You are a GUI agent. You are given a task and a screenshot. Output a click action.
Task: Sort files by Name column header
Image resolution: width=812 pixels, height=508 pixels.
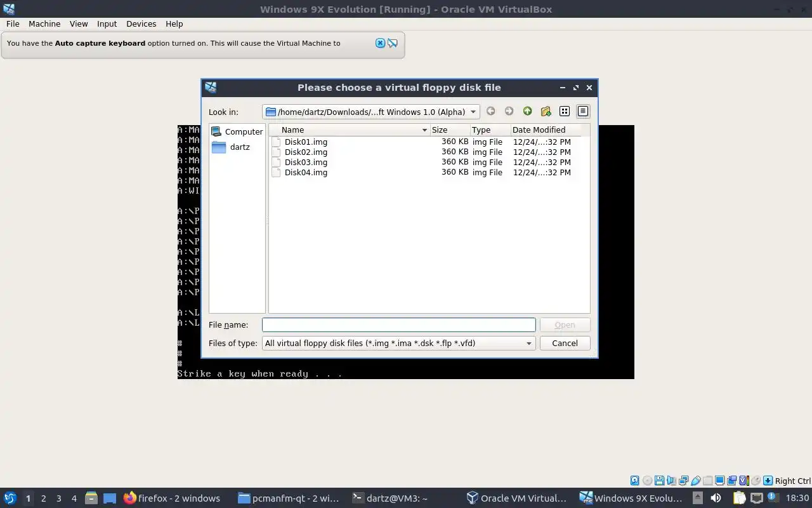[350, 130]
